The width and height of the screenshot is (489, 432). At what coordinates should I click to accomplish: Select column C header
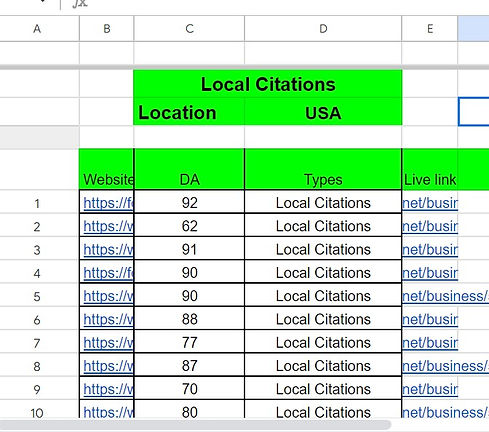[x=189, y=29]
